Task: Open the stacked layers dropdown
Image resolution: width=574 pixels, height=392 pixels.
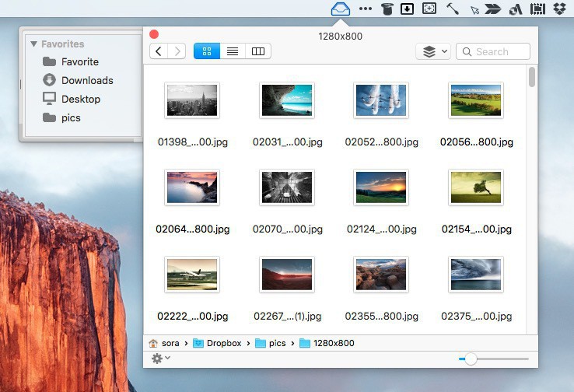Action: (433, 51)
